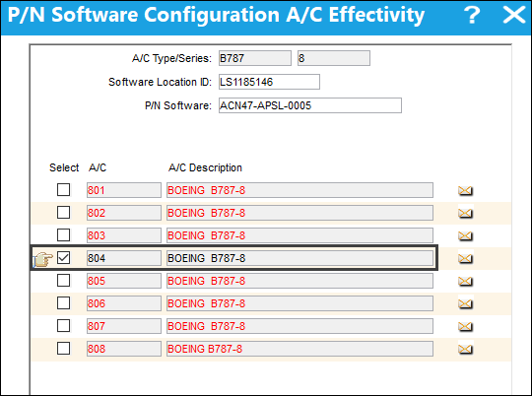The width and height of the screenshot is (532, 396).
Task: Close the A/C Effectivity dialog
Action: click(513, 16)
